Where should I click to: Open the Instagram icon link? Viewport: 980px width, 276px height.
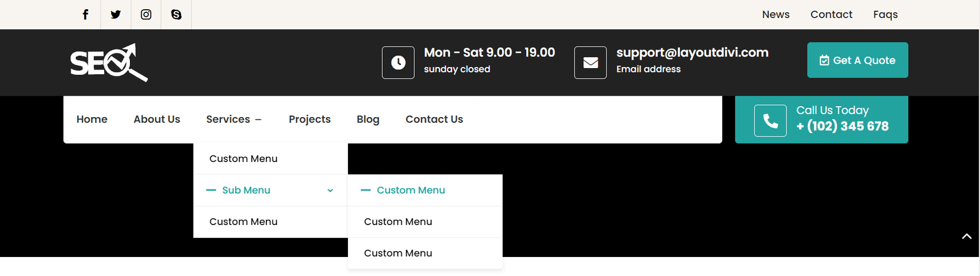point(146,15)
